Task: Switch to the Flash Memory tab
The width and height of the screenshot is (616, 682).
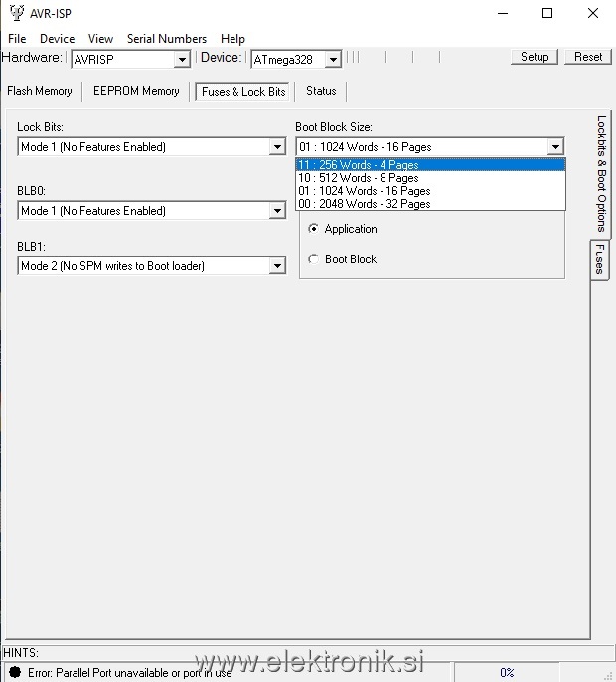Action: click(40, 91)
